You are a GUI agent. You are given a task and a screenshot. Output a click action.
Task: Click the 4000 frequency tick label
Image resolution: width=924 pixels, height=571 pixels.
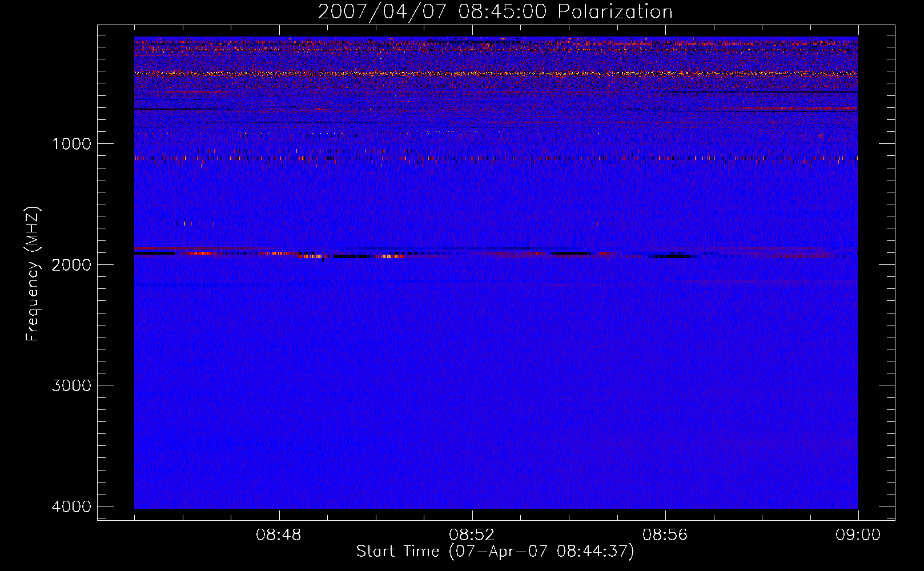71,506
